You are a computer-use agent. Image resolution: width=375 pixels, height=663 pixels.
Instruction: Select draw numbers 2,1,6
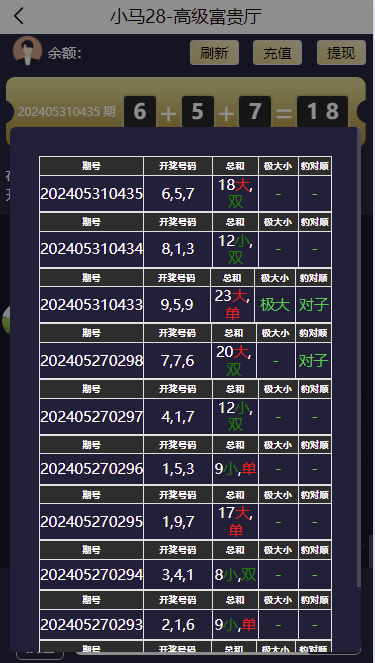[x=178, y=625]
